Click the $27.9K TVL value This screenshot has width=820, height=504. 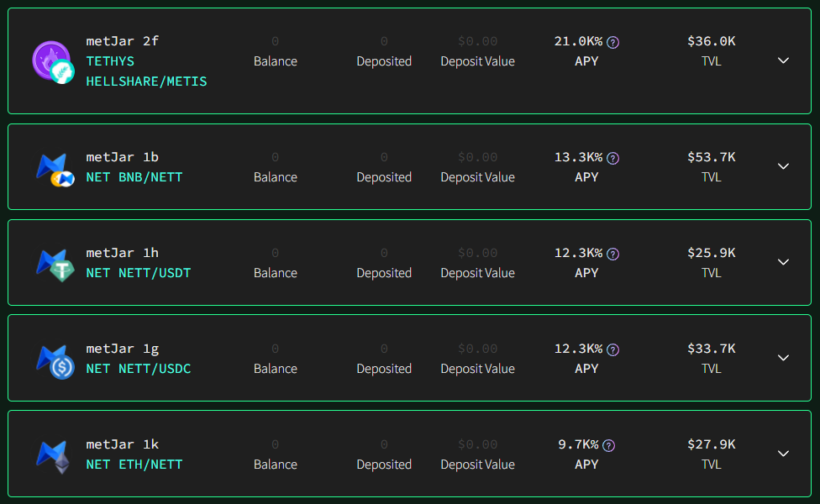712,444
